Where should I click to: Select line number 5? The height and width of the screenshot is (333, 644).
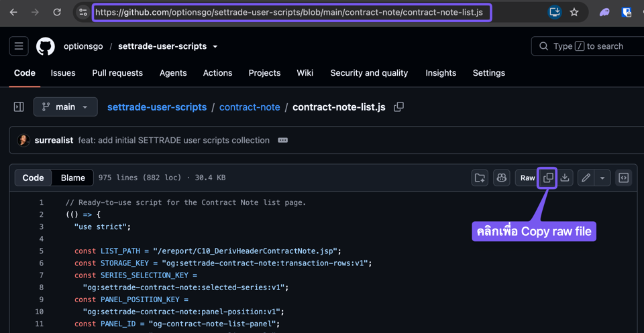pos(41,251)
